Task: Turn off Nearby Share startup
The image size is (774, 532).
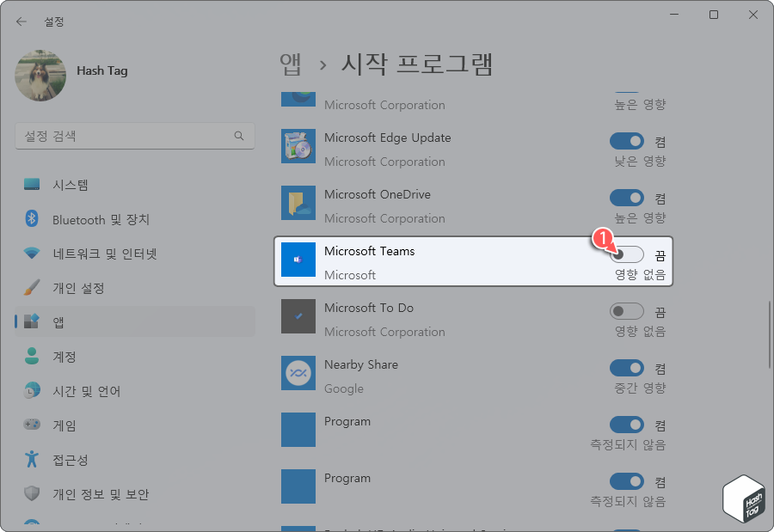Action: [627, 368]
